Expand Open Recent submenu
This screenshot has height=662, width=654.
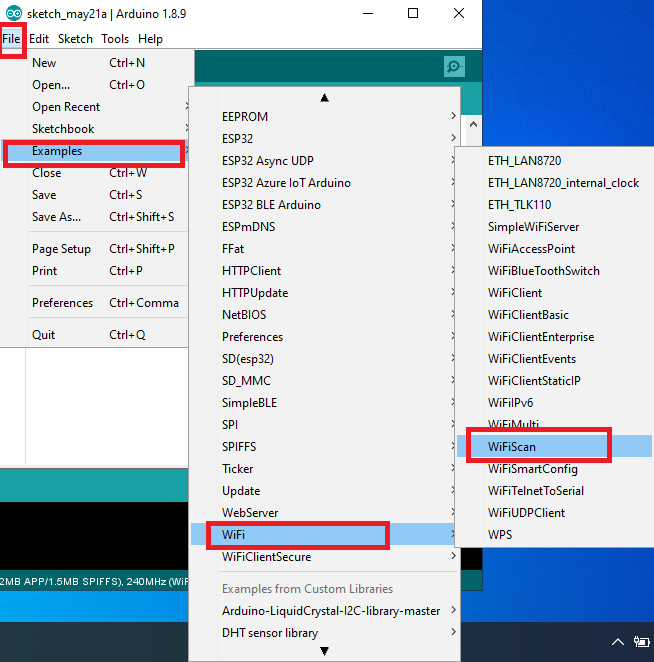pyautogui.click(x=95, y=107)
